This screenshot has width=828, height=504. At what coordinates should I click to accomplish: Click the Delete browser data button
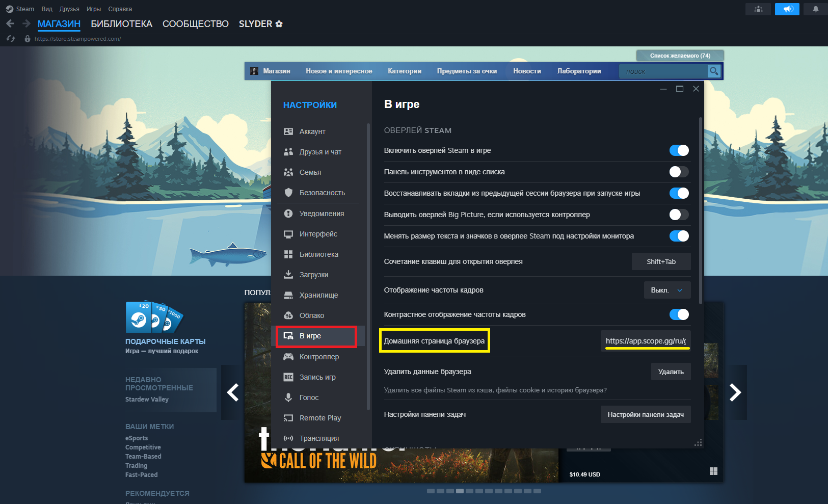[x=671, y=372]
